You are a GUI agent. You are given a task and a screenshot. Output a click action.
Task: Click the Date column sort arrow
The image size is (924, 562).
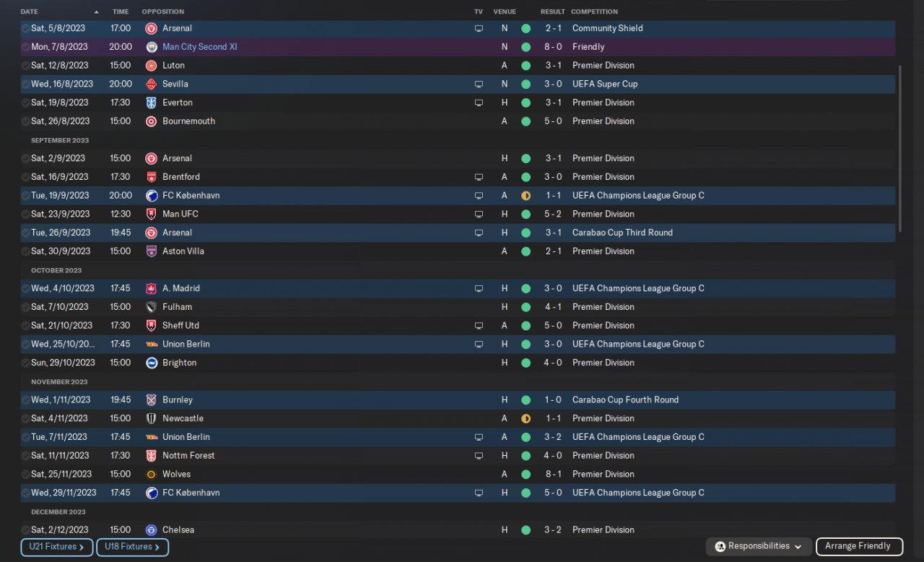[x=97, y=12]
